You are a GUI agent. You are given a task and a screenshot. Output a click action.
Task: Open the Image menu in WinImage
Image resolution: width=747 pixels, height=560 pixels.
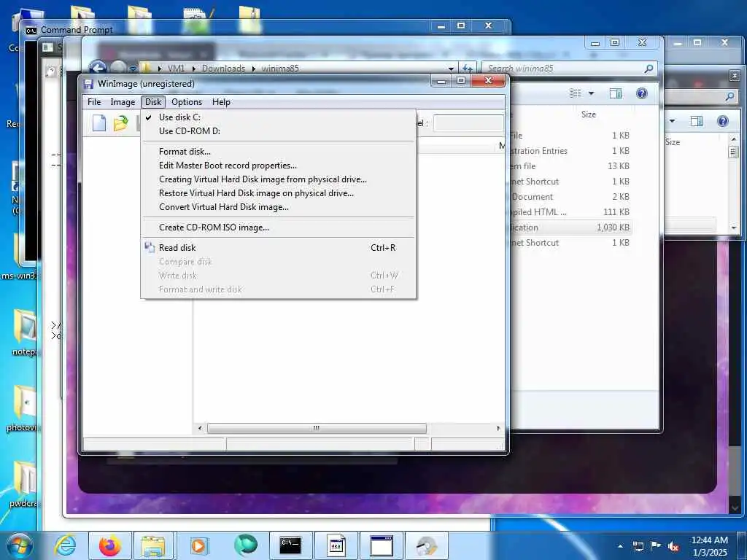(123, 102)
